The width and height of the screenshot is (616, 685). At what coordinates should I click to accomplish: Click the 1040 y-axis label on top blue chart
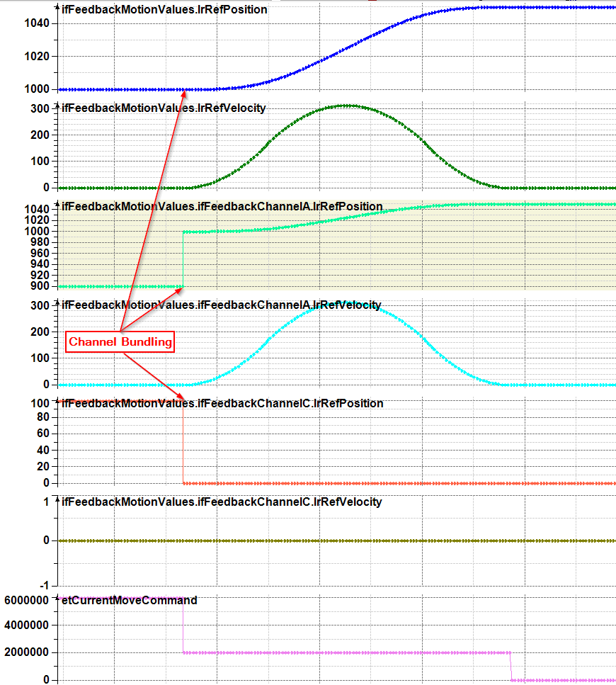click(x=35, y=23)
